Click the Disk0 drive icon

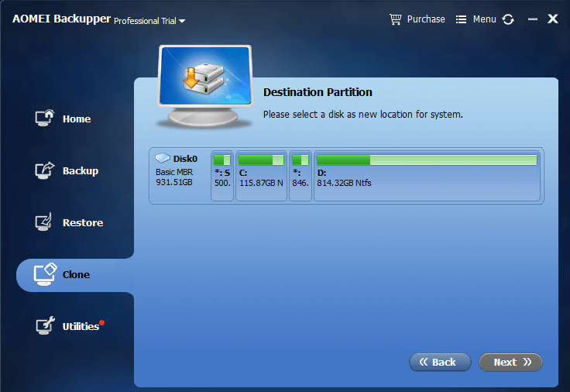pyautogui.click(x=163, y=159)
